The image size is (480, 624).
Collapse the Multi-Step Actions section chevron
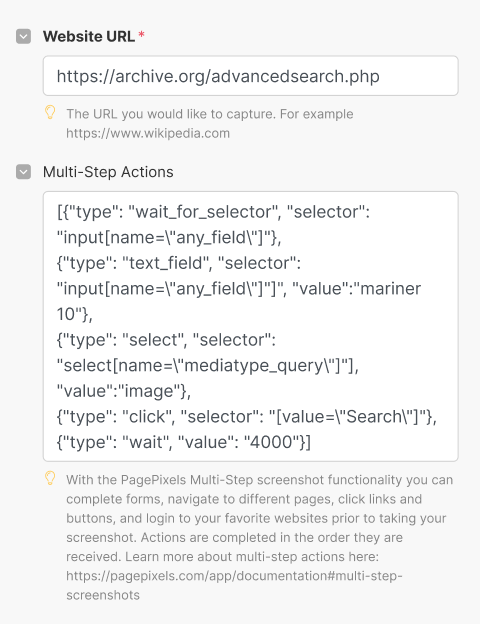pos(23,172)
